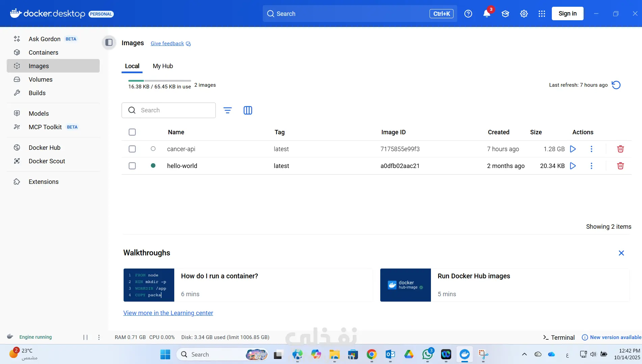Tick the select-all images checkbox
The image size is (642, 364).
[132, 132]
